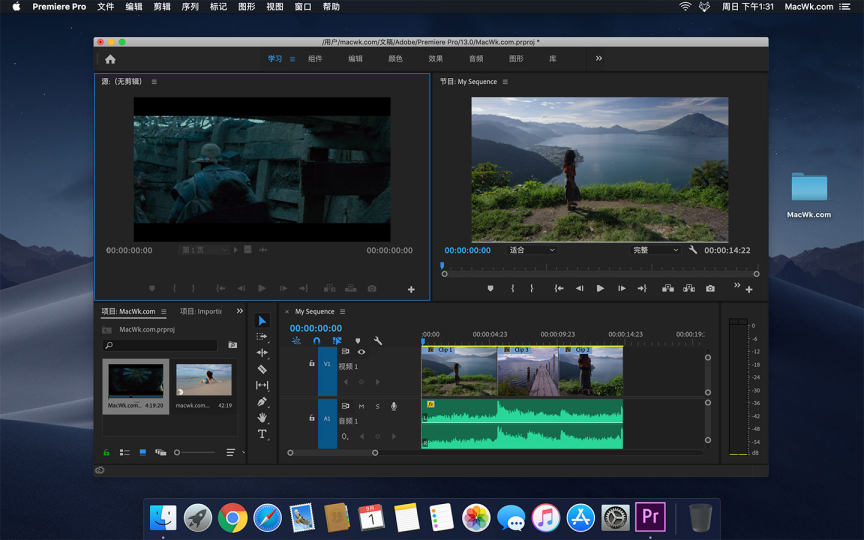Step forward one frame in Program monitor

(x=622, y=288)
